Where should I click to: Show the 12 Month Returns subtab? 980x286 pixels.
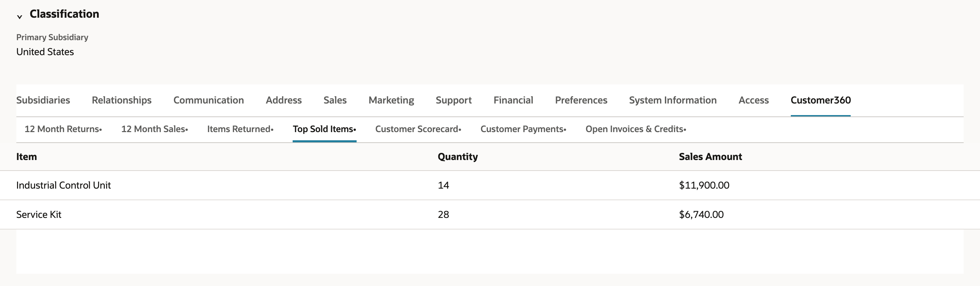pyautogui.click(x=63, y=129)
